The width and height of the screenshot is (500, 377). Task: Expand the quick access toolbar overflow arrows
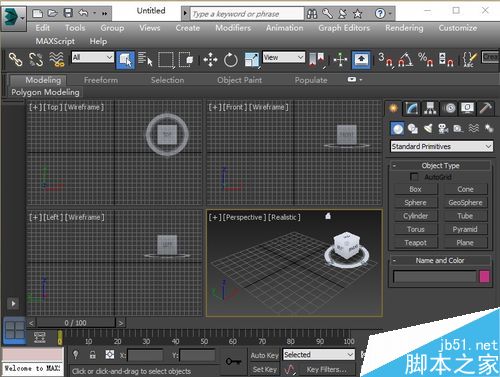105,14
